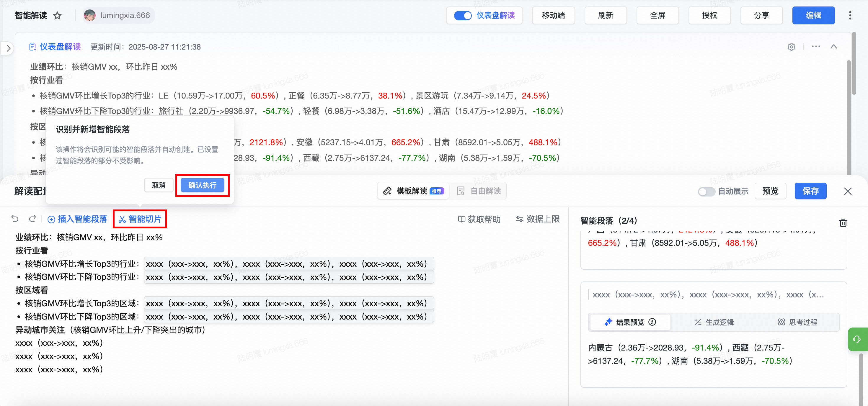Image resolution: width=868 pixels, height=406 pixels.
Task: Open the 获取帮助 help guide
Action: [479, 219]
